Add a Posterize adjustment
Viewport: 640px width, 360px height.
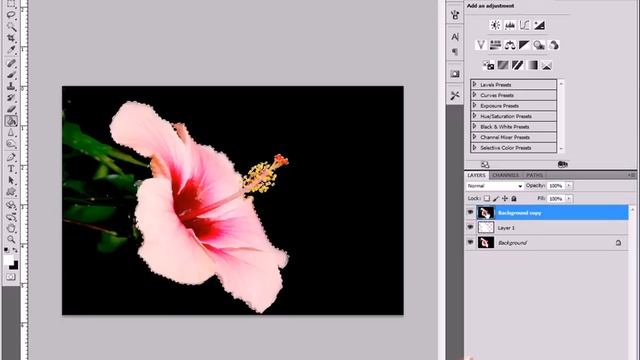pyautogui.click(x=503, y=65)
